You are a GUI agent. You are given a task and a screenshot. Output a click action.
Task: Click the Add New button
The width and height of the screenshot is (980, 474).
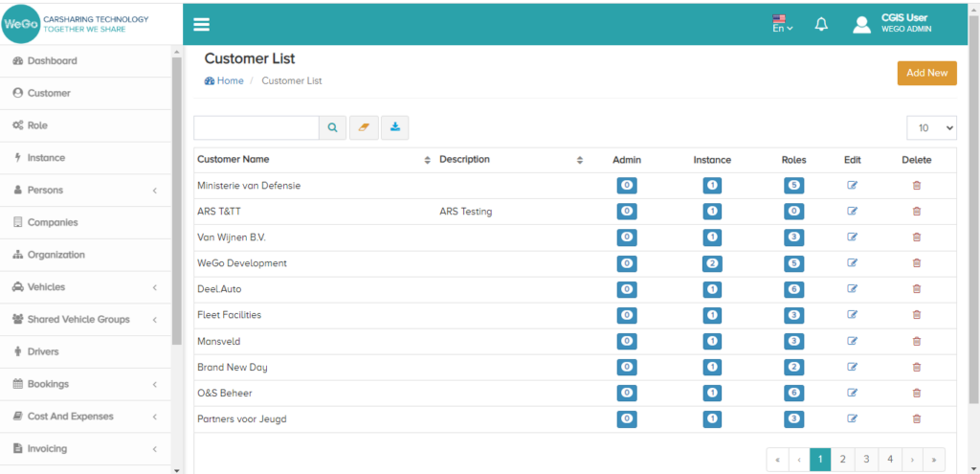tap(926, 73)
